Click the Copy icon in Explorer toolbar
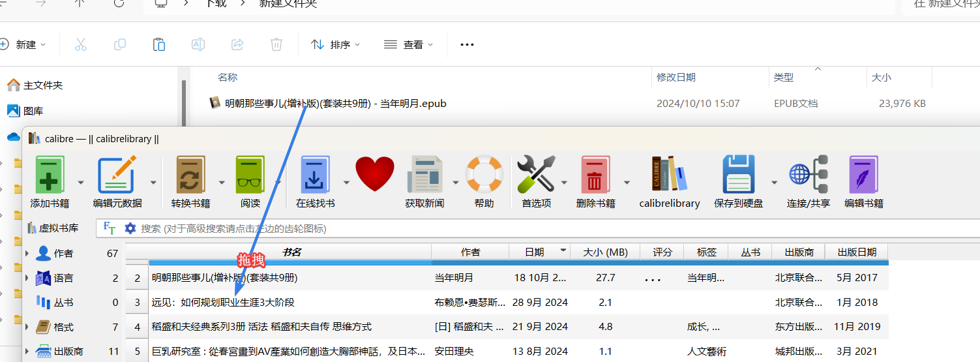The width and height of the screenshot is (980, 362). [x=120, y=44]
